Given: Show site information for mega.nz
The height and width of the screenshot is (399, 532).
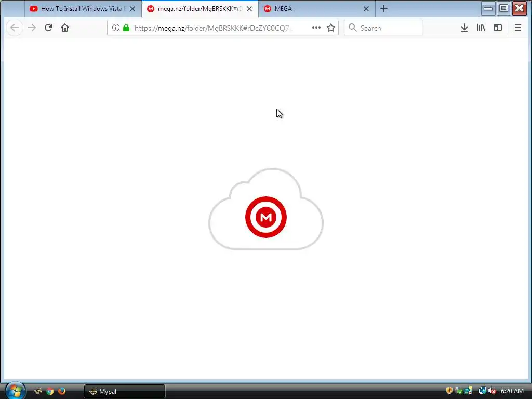Looking at the screenshot, I should coord(116,28).
